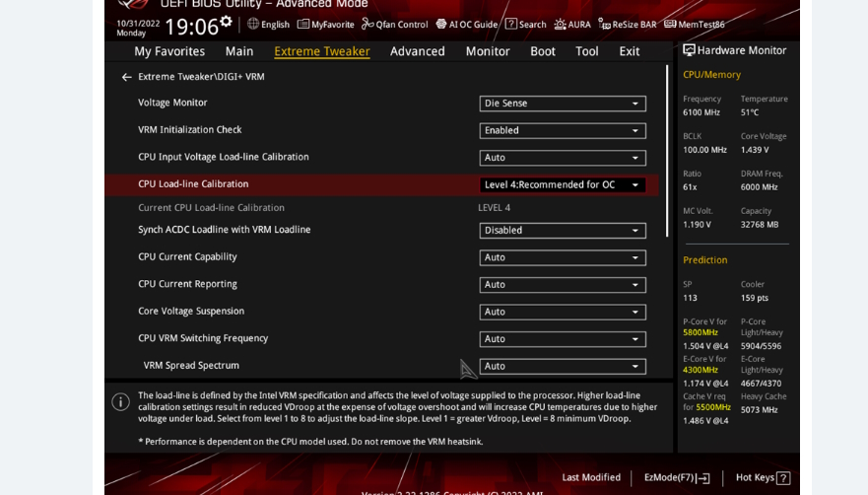Image resolution: width=868 pixels, height=495 pixels.
Task: Click the CPU/Memory section heading
Action: (711, 74)
